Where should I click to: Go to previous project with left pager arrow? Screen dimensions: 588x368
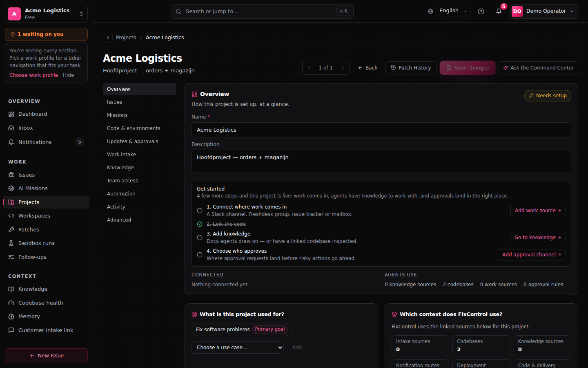click(x=309, y=68)
